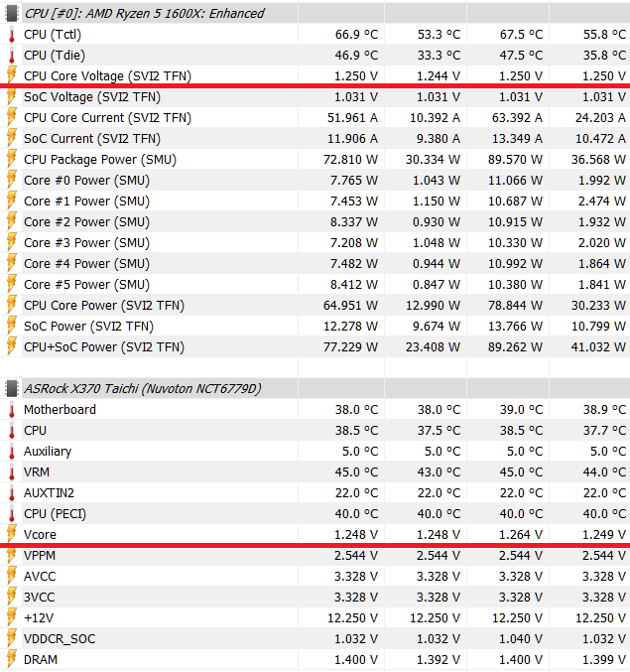The image size is (630, 672).
Task: Select the SoC Voltage (SVI2 TFN) label
Action: pos(92,97)
